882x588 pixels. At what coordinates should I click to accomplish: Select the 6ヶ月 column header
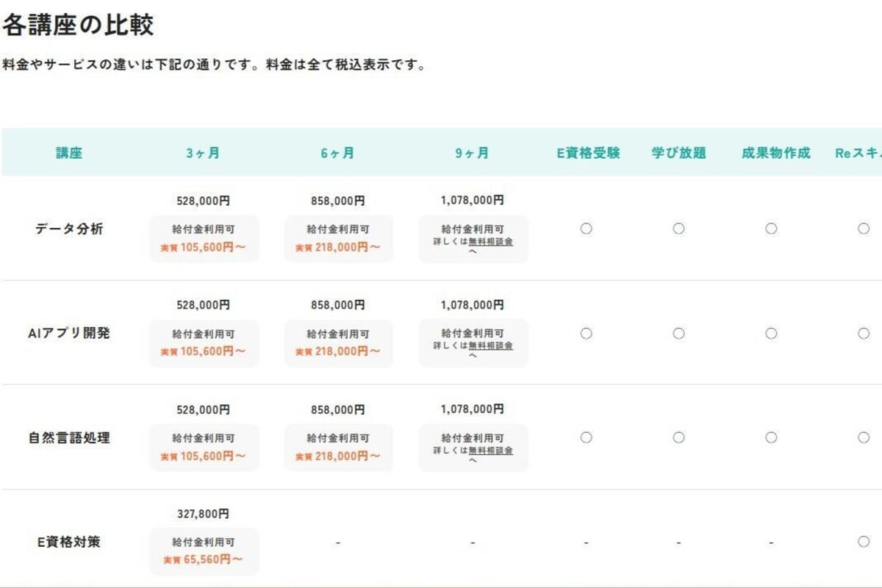point(337,153)
